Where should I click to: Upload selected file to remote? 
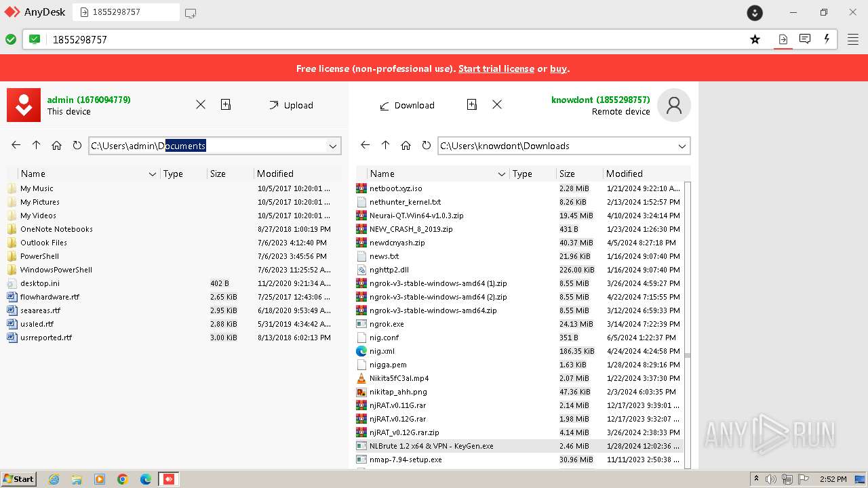[x=291, y=105]
